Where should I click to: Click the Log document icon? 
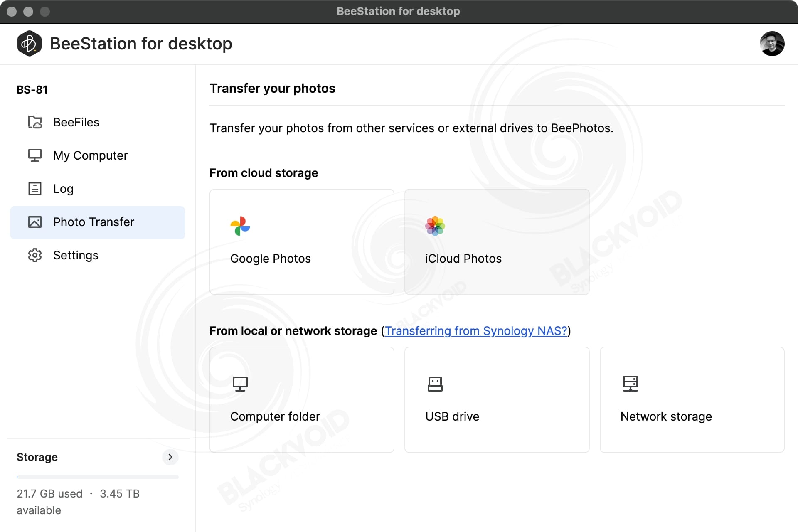pyautogui.click(x=35, y=189)
